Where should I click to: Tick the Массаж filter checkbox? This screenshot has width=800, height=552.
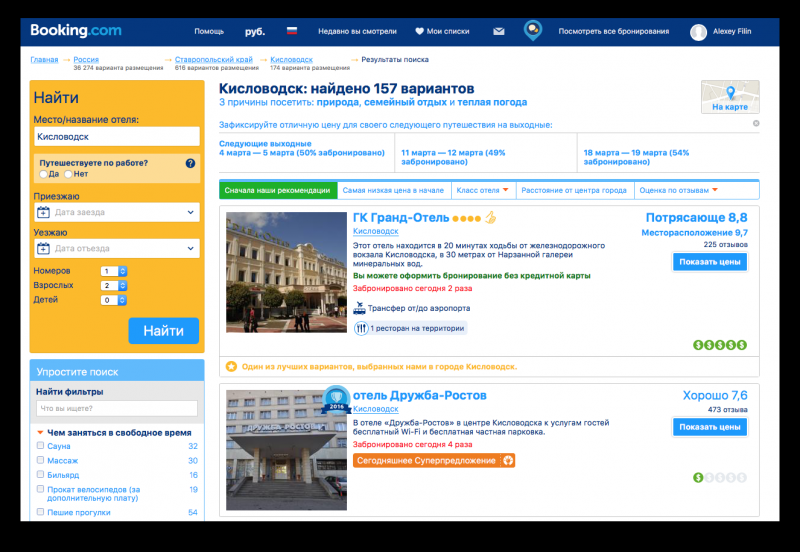click(40, 460)
